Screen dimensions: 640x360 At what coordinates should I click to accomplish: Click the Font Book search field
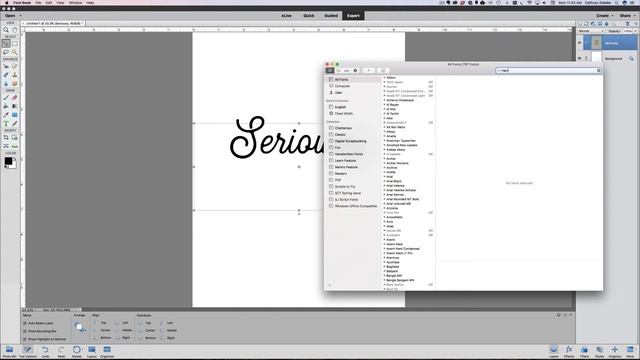[x=549, y=71]
